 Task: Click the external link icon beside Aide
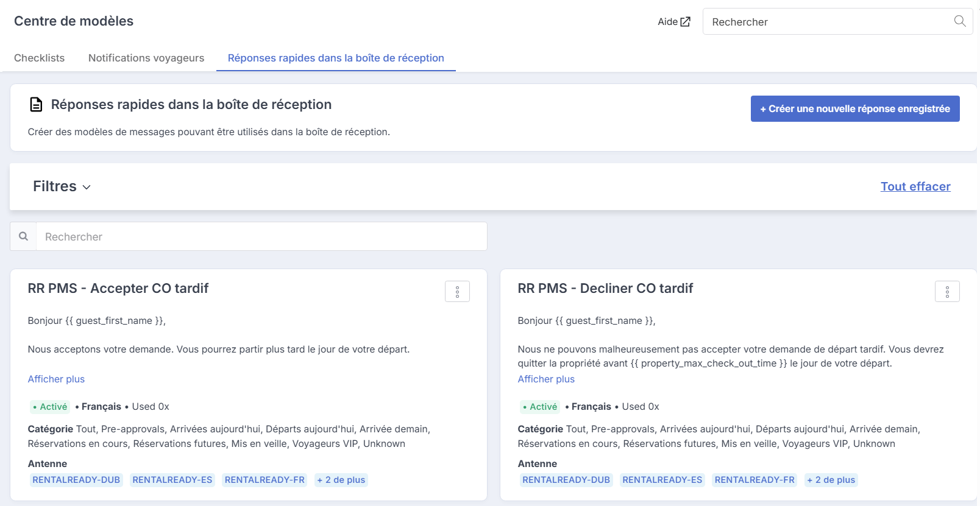pos(686,22)
